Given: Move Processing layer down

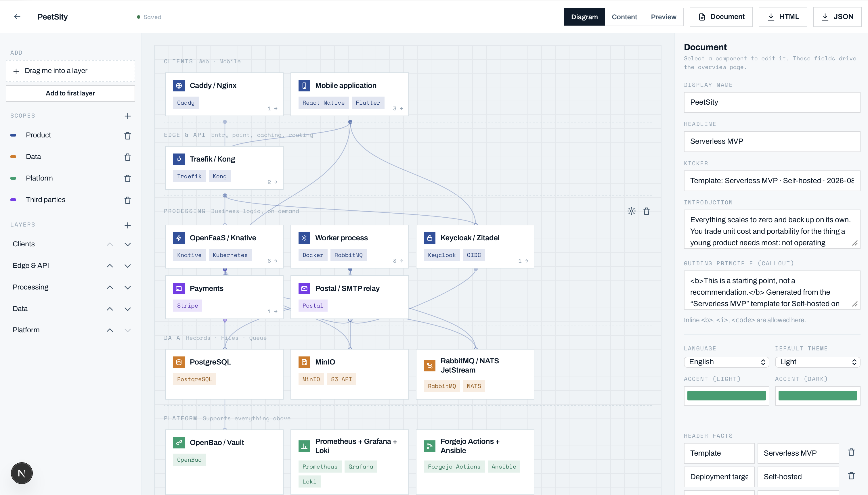Looking at the screenshot, I should point(127,287).
